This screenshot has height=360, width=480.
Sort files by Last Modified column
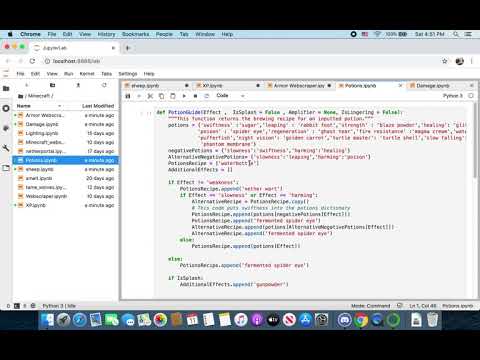point(98,106)
